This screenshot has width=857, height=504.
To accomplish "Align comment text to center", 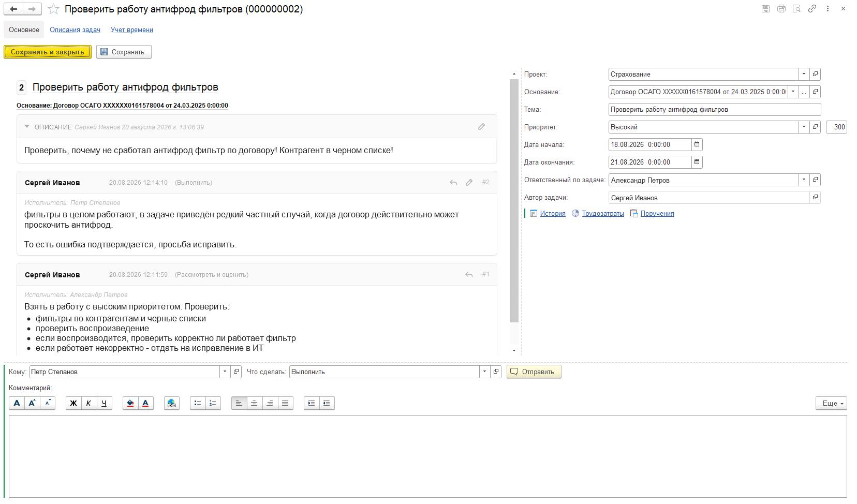I will 254,403.
